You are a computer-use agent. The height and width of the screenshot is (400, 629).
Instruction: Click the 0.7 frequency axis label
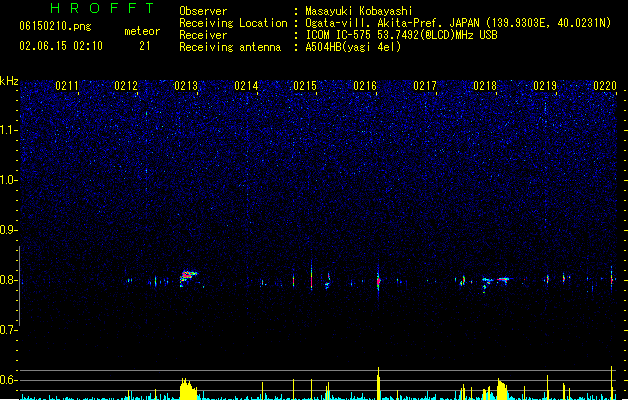[8, 330]
